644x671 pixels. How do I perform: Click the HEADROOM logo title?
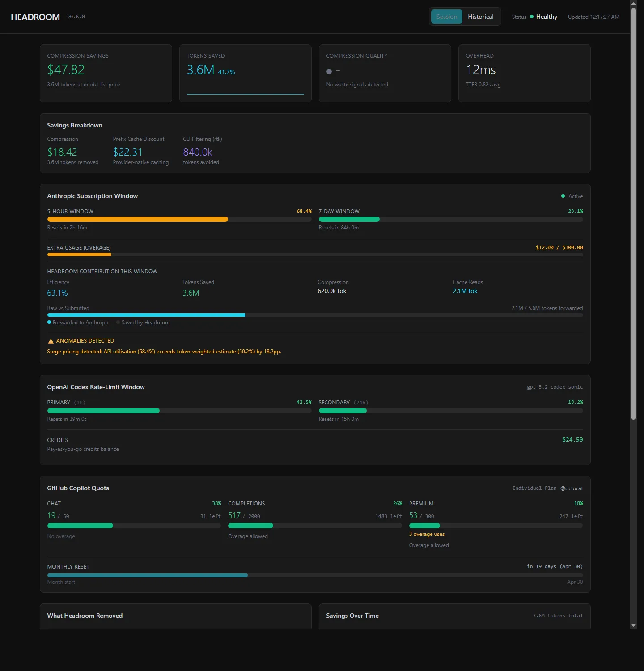(35, 17)
